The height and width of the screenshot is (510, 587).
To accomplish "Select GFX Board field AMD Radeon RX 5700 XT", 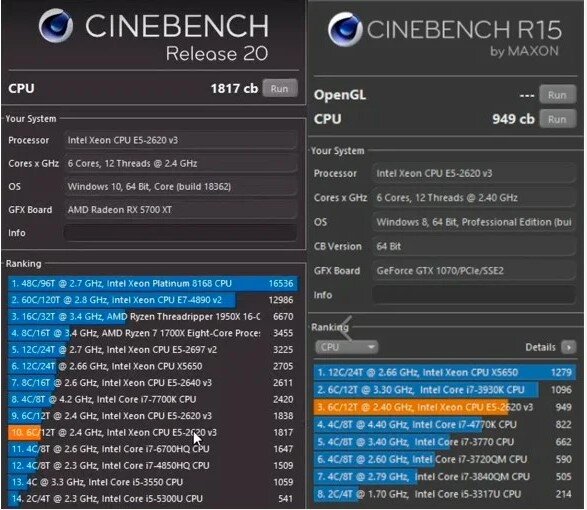I will (180, 210).
